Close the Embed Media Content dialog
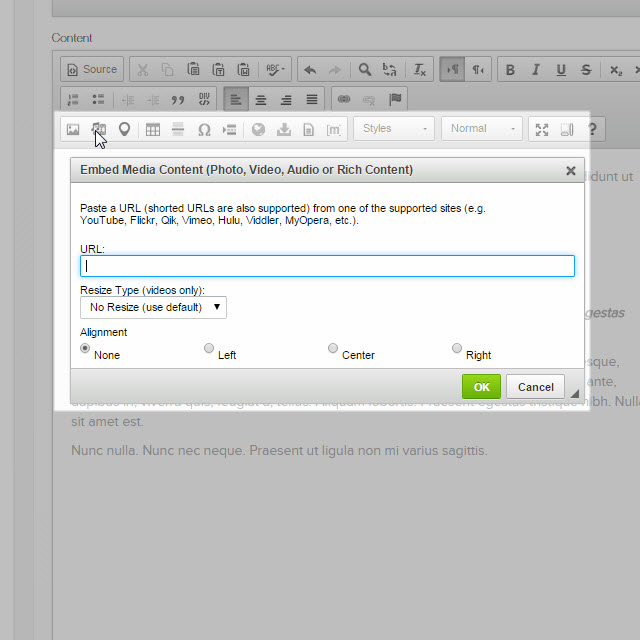The image size is (640, 640). 571,171
